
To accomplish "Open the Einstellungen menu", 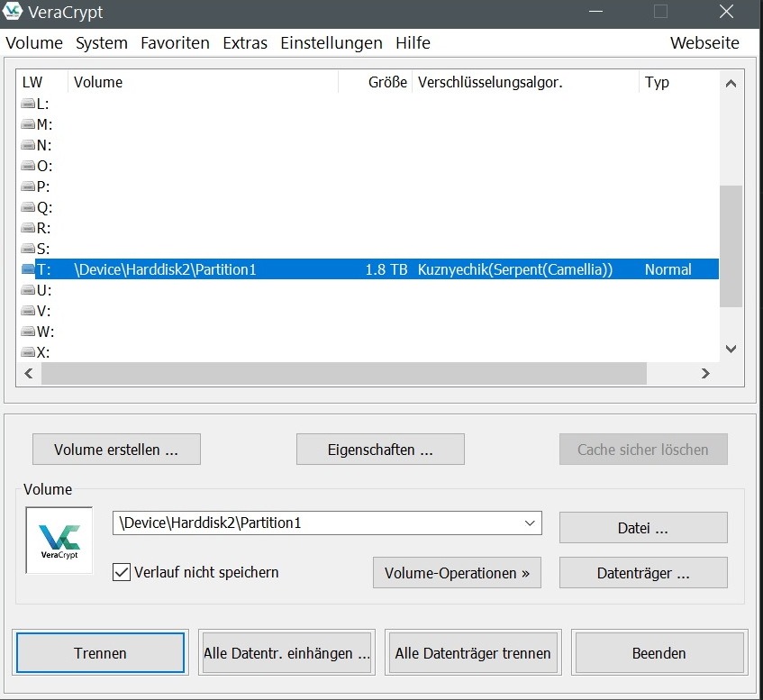I will 332,43.
